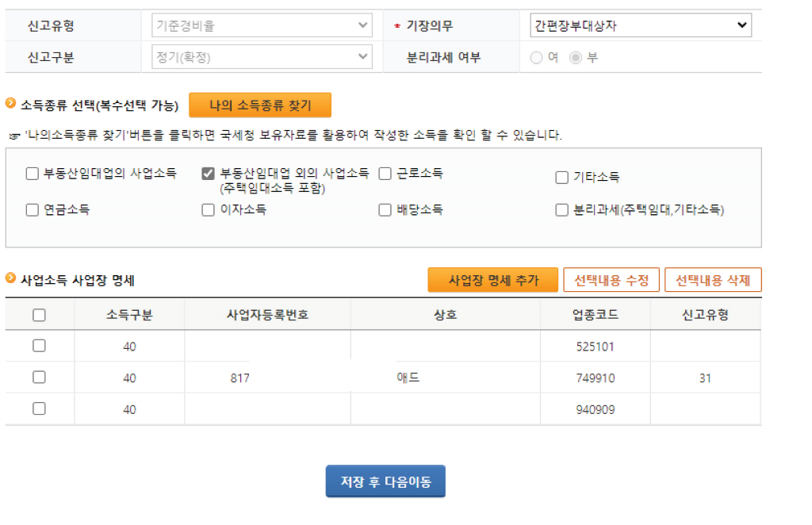
Task: Expand the 신고유형 dropdown
Action: coord(262,25)
